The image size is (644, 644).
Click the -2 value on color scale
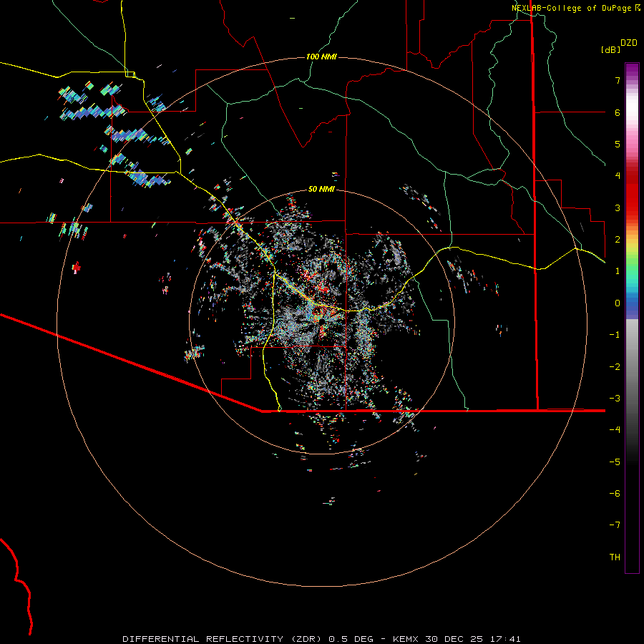click(x=615, y=367)
